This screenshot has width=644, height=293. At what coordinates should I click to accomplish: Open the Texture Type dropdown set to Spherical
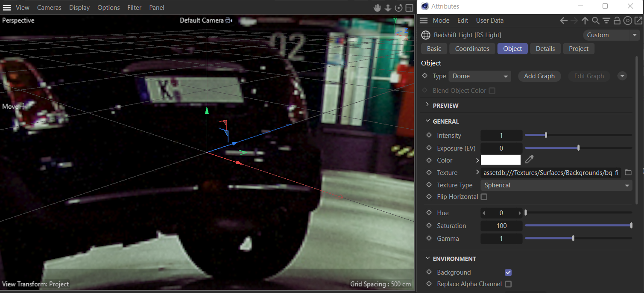tap(556, 185)
